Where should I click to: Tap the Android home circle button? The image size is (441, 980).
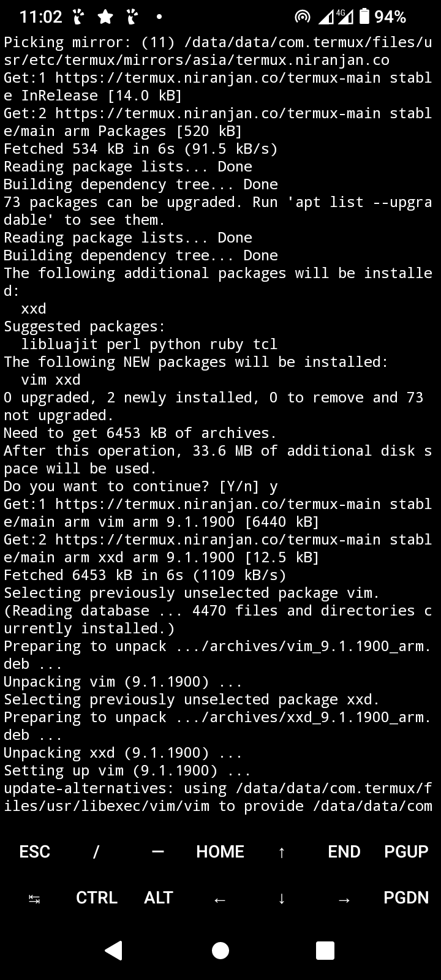221,950
